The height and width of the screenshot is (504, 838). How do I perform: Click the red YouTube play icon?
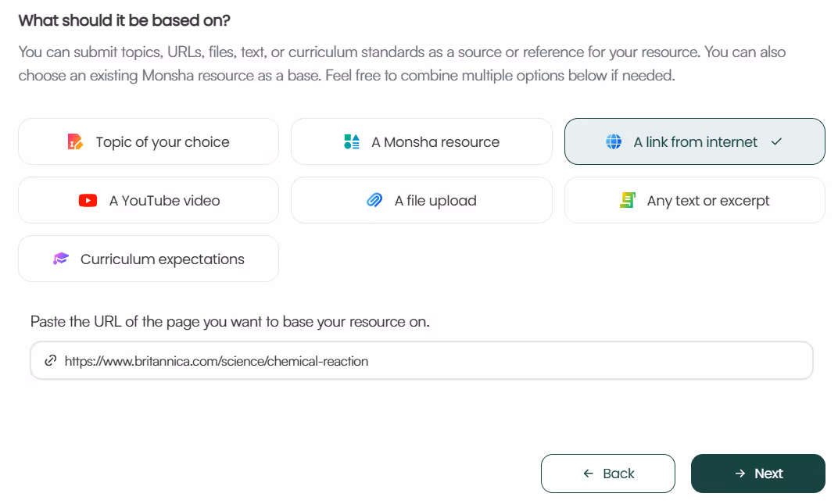[x=88, y=200]
